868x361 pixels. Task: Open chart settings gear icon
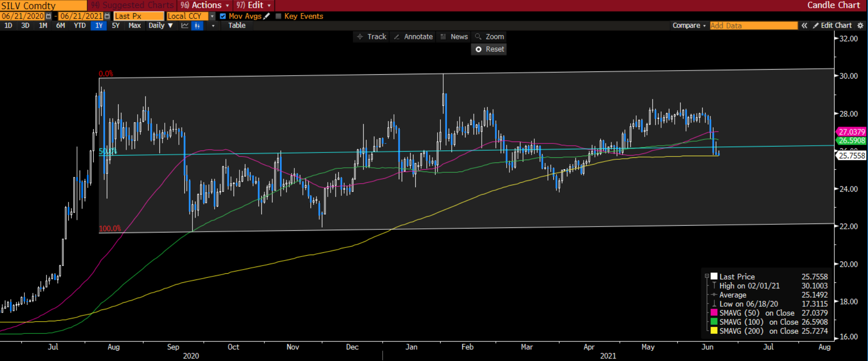860,26
